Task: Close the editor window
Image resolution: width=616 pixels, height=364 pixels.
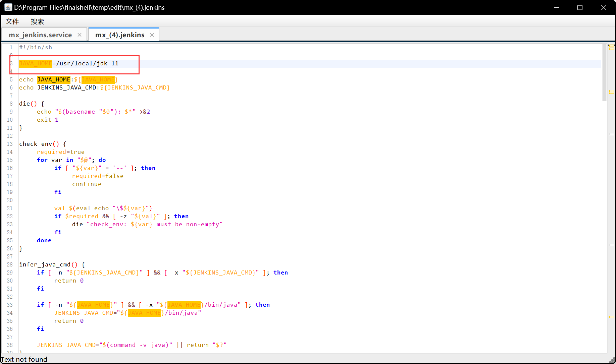Action: 604,7
